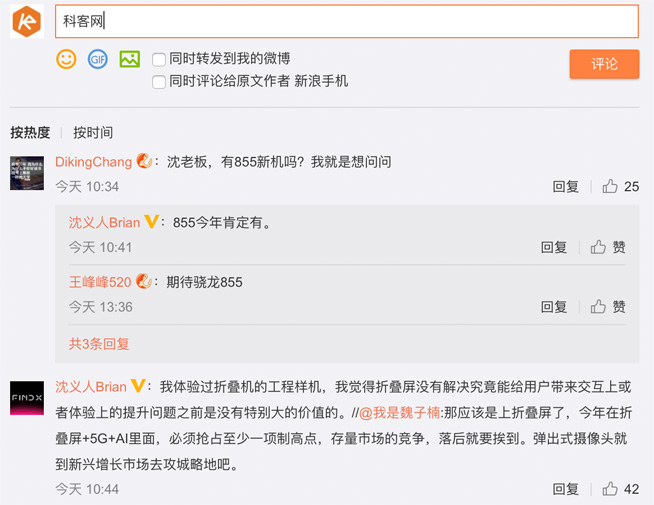Image resolution: width=654 pixels, height=505 pixels.
Task: Click the orange profile avatar beside input
Action: [27, 21]
